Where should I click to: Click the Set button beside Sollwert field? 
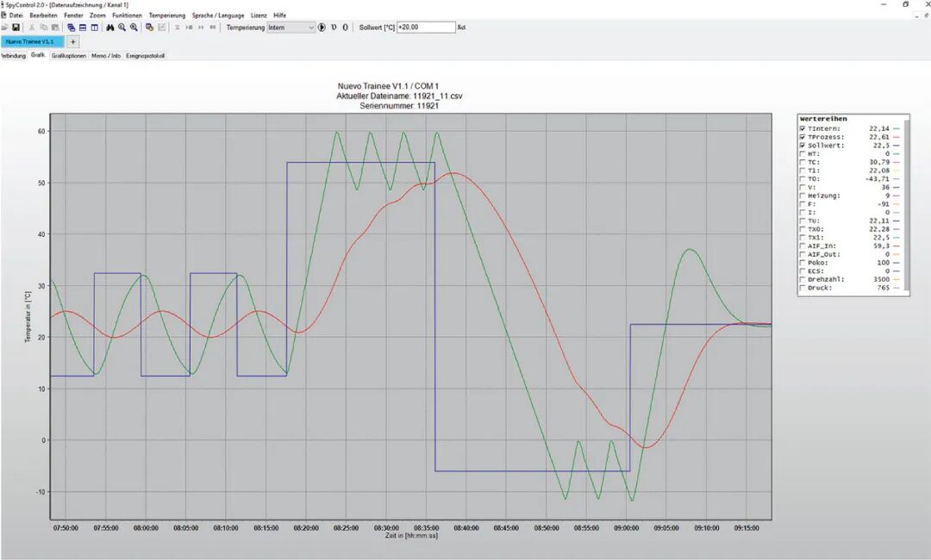(x=461, y=28)
